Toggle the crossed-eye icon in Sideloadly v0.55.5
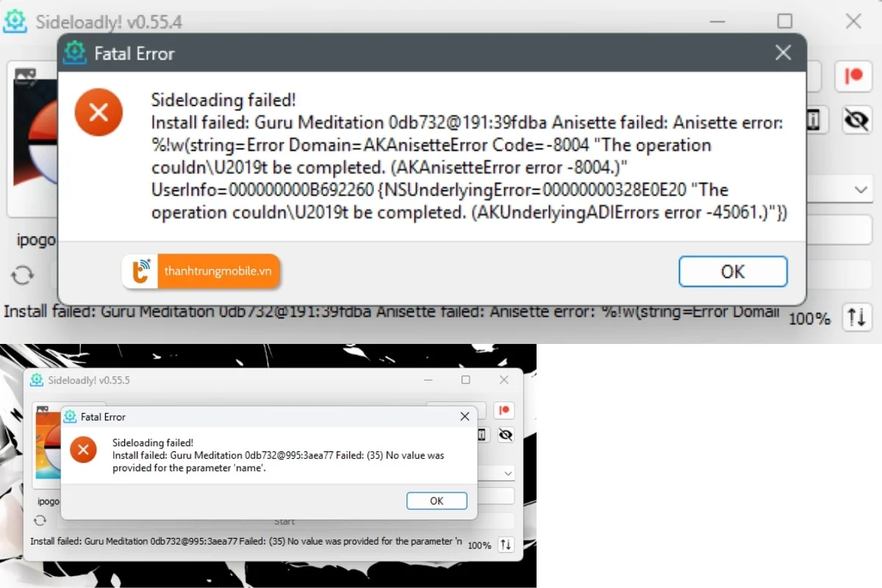Viewport: 882px width, 588px height. pyautogui.click(x=505, y=435)
